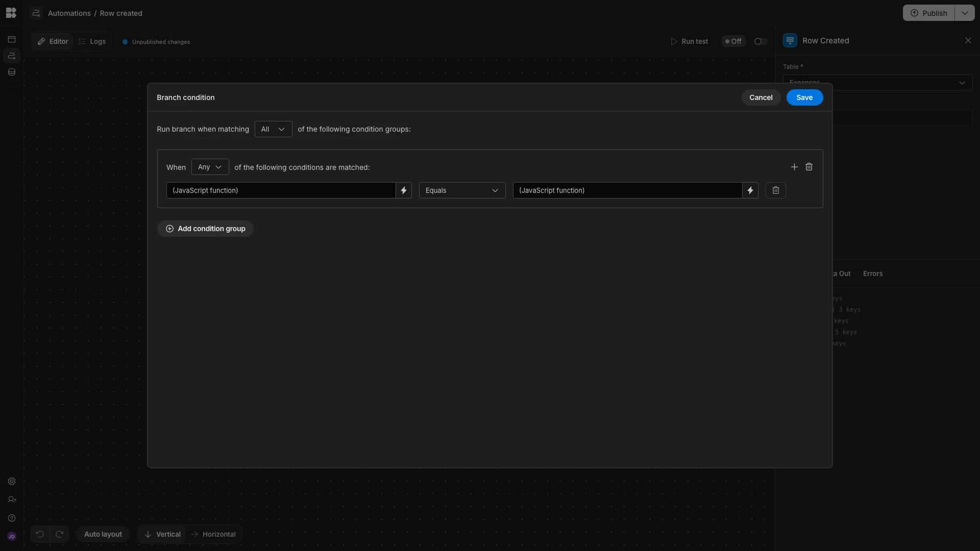This screenshot has height=551, width=980.
Task: Open settings gear in left sidebar
Action: [12, 481]
